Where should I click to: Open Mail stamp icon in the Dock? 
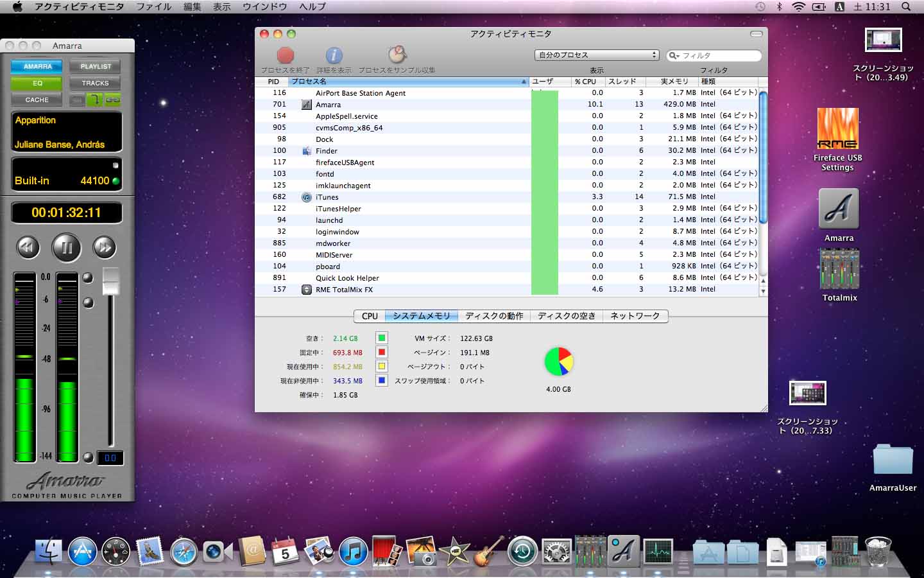pos(150,551)
